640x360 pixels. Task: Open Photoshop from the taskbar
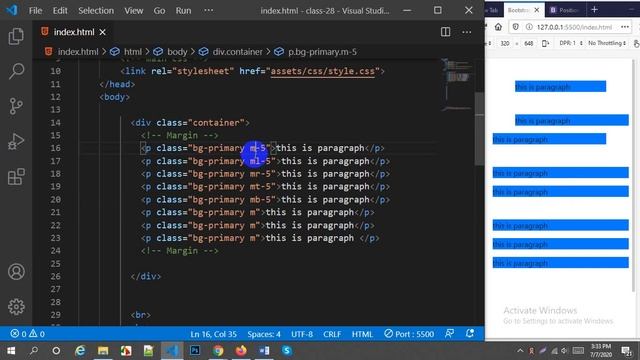coord(195,351)
